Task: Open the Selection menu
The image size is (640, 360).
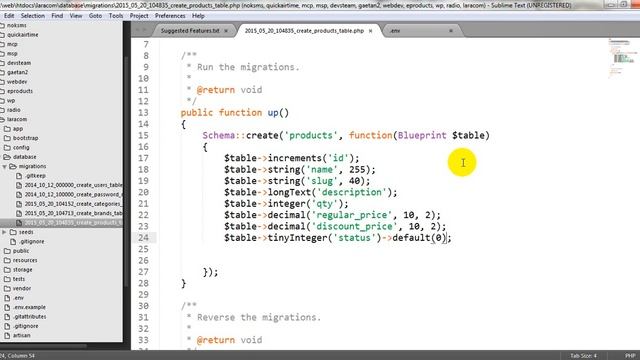Action: pyautogui.click(x=33, y=16)
